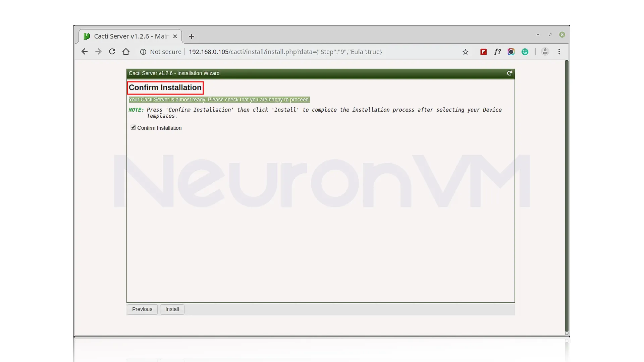Screen dimensions: 644x362
Task: Click the wizard refresh icon in header
Action: 509,73
